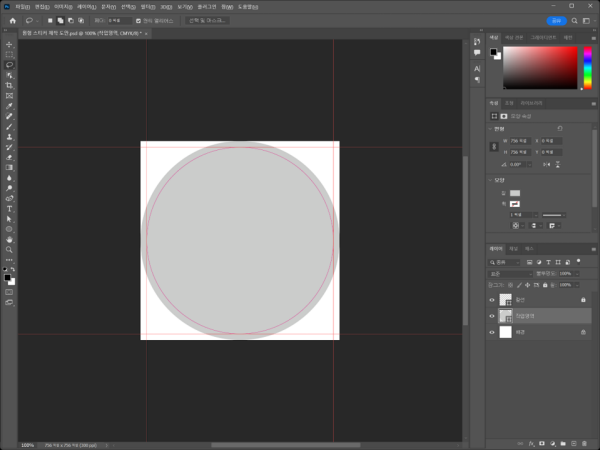Open the 파일 menu
Viewport: 600px width, 450px height.
22,6
